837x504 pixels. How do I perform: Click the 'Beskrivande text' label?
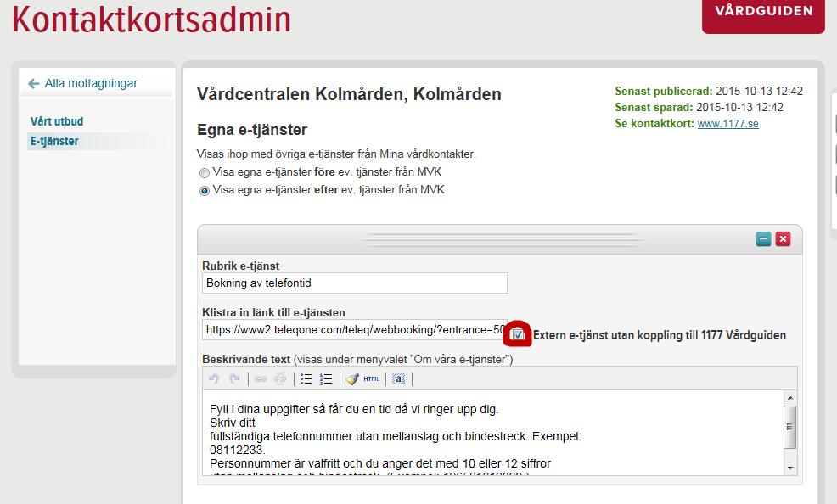point(246,360)
